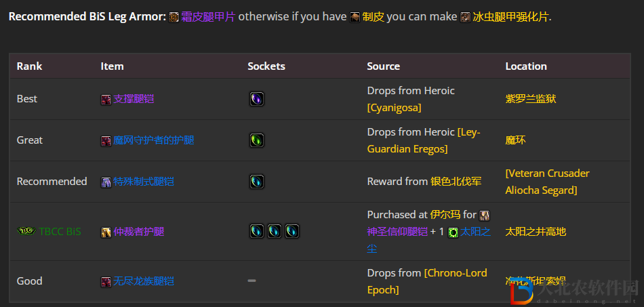
Task: Click first blue socket gem for 仲裁者护腿
Action: (257, 231)
